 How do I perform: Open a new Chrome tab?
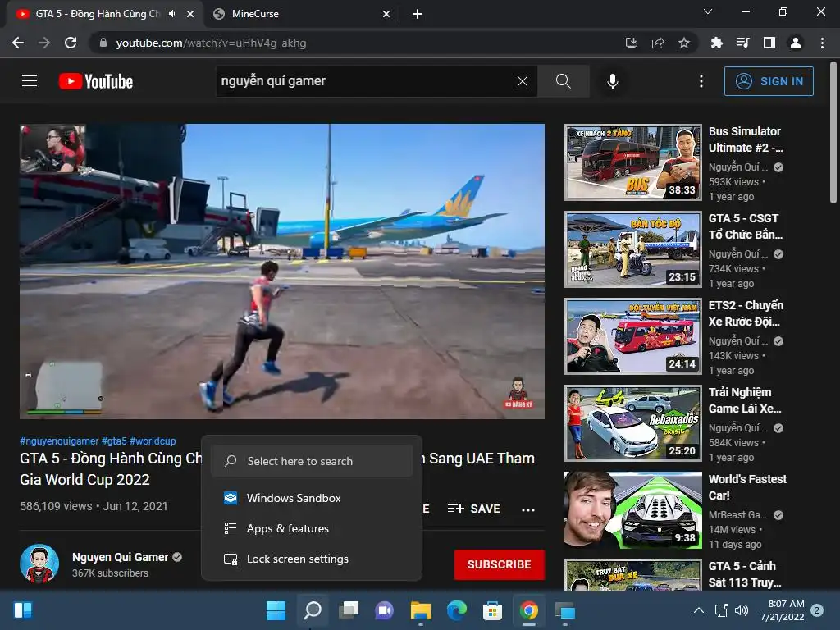click(418, 14)
